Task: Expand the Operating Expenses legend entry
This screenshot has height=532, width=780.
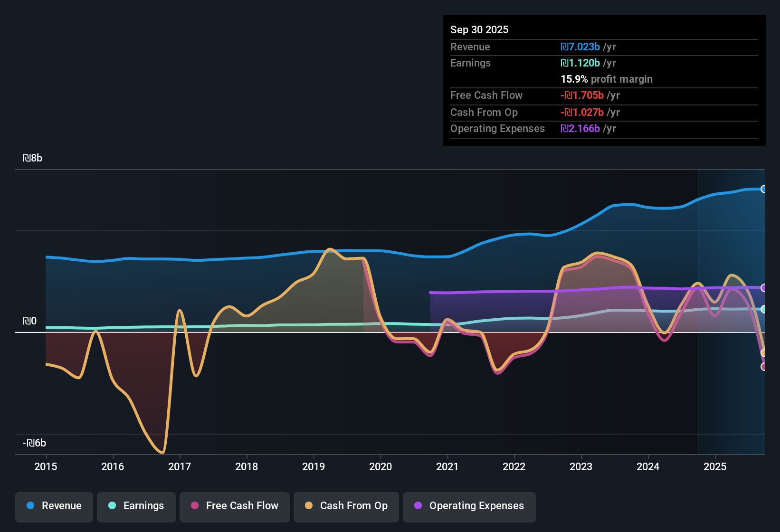Action: pos(469,506)
